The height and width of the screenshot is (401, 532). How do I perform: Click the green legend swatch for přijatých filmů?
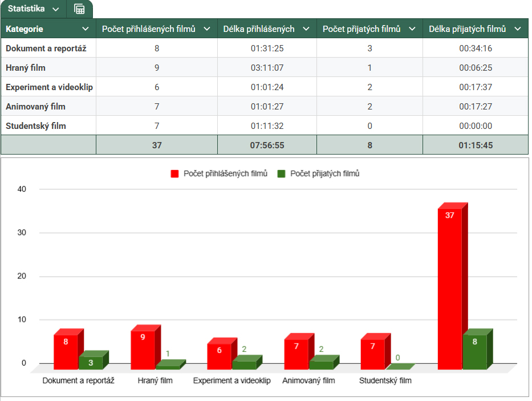point(281,174)
